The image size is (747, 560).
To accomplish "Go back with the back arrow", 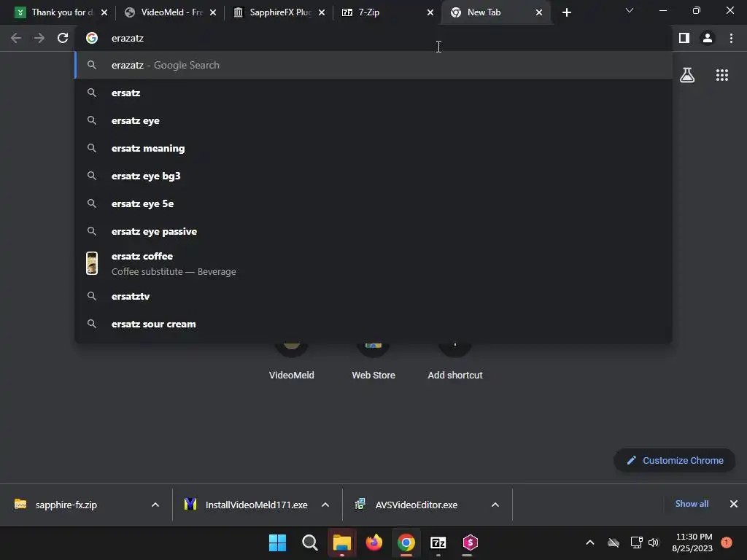I will [x=16, y=38].
